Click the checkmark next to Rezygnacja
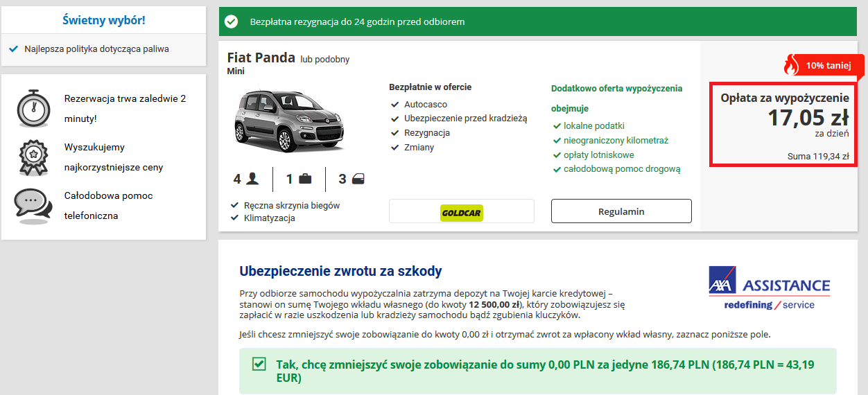 (394, 133)
